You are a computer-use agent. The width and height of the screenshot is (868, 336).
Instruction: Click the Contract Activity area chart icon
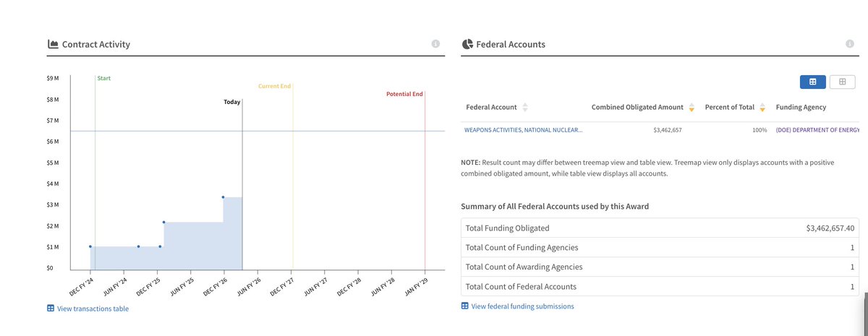pos(52,44)
